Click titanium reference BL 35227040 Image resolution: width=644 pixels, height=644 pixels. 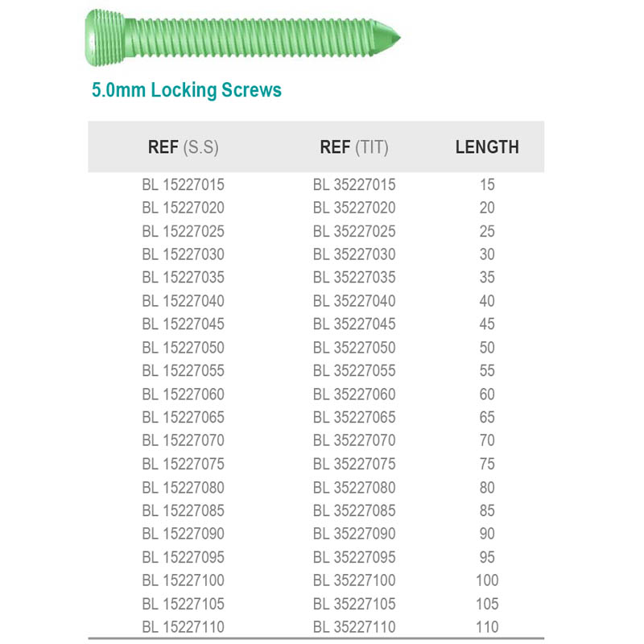point(354,301)
